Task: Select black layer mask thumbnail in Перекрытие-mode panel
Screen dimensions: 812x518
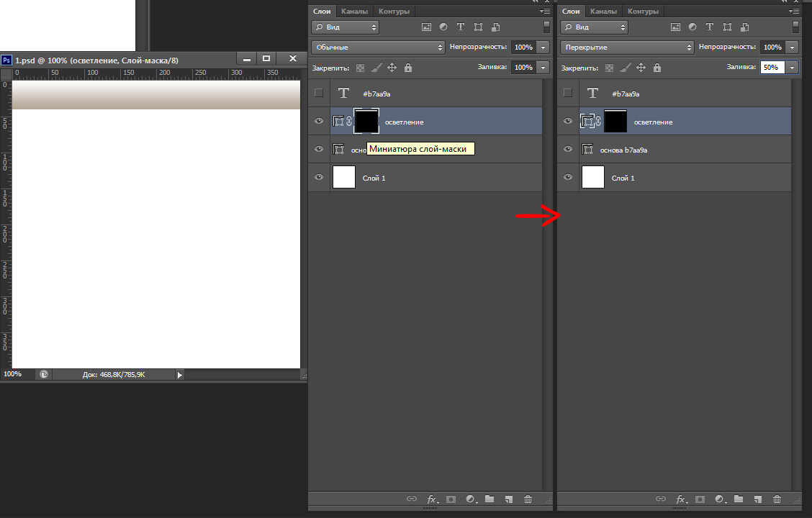Action: 615,121
